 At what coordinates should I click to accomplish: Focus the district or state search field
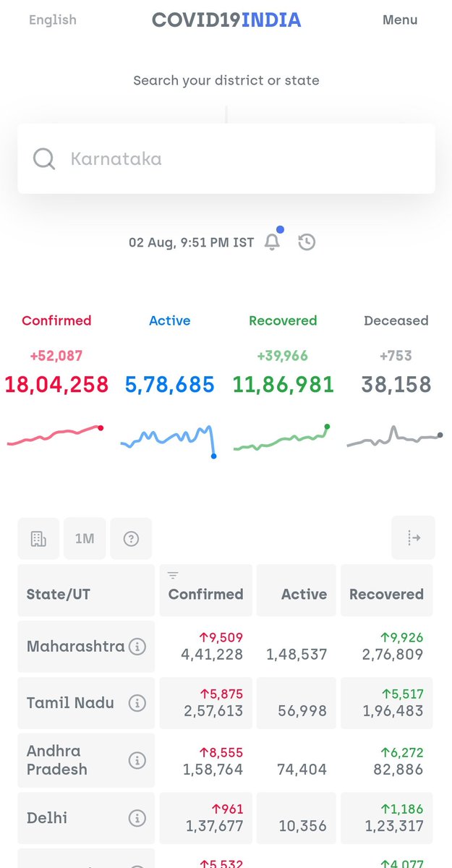226,158
